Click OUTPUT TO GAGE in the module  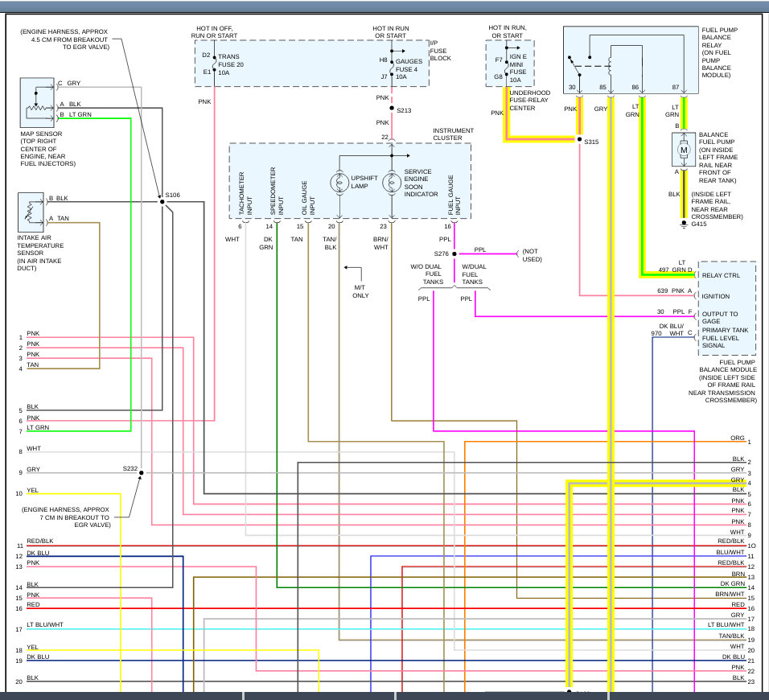pyautogui.click(x=719, y=317)
